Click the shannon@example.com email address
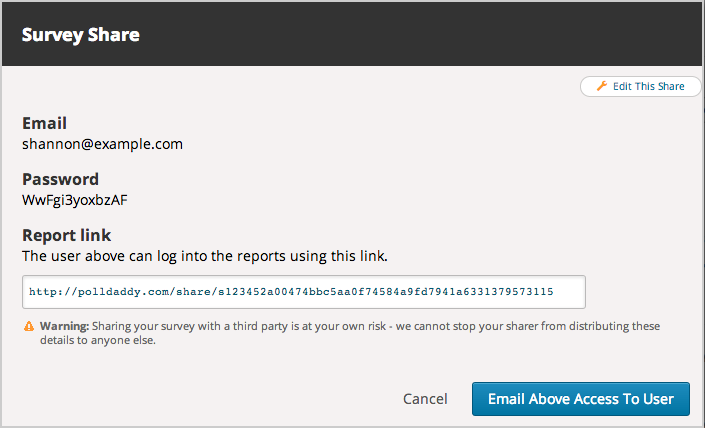This screenshot has width=705, height=428. (102, 144)
